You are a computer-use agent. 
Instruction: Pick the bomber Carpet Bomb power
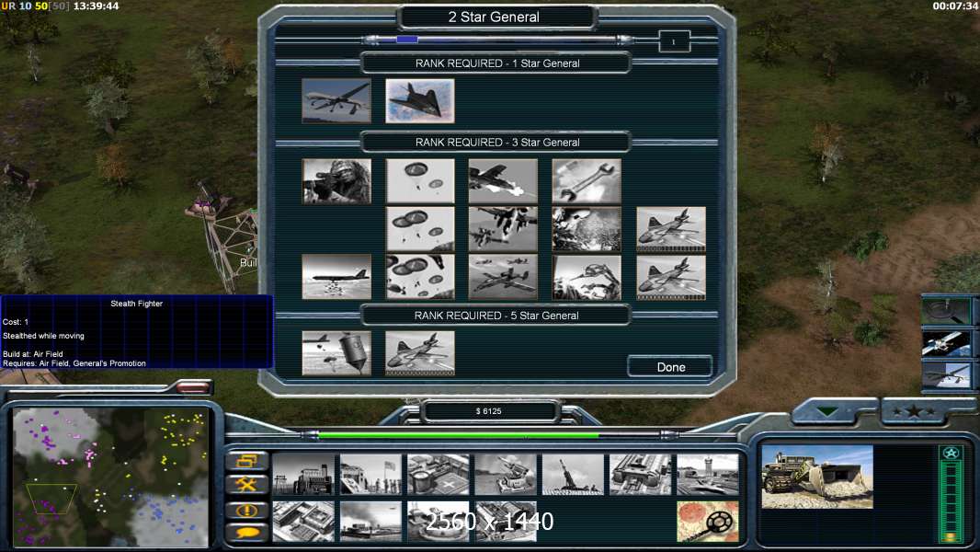click(x=336, y=277)
